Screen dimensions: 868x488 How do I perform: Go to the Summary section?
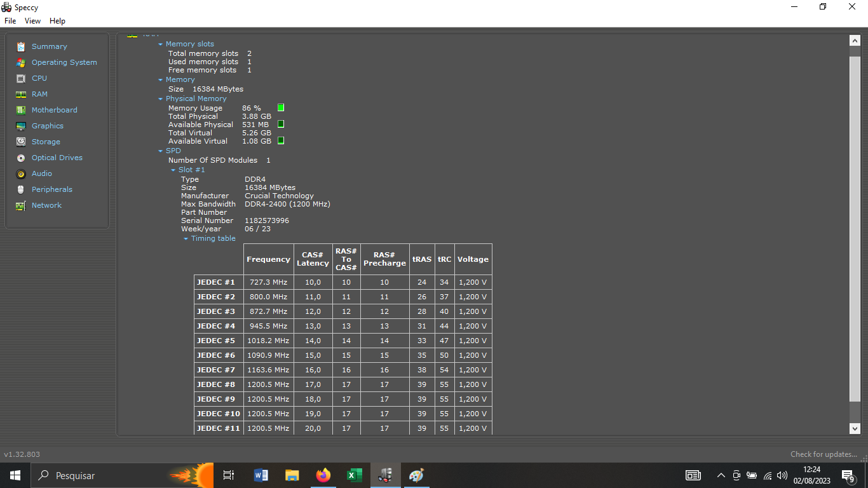[x=50, y=46]
